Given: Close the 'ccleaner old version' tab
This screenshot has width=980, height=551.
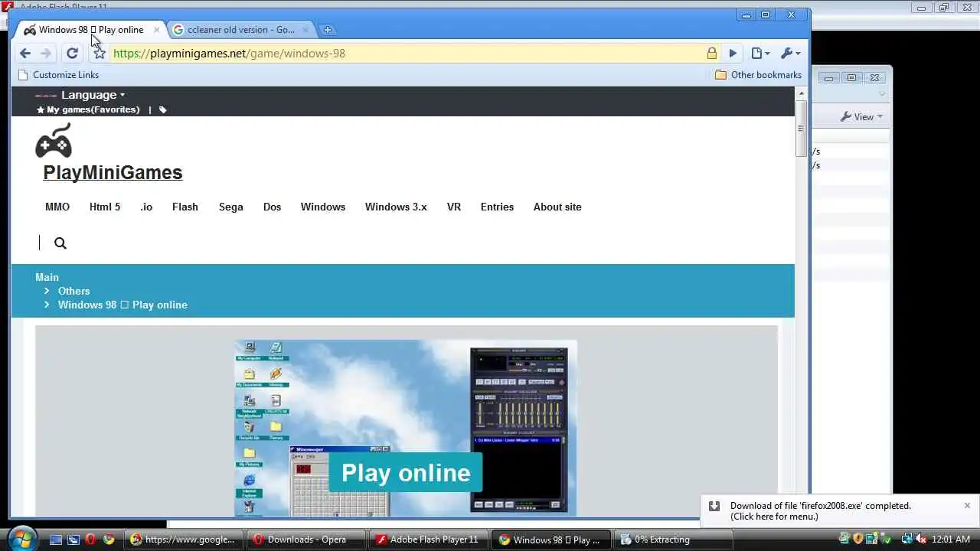Looking at the screenshot, I should [305, 30].
